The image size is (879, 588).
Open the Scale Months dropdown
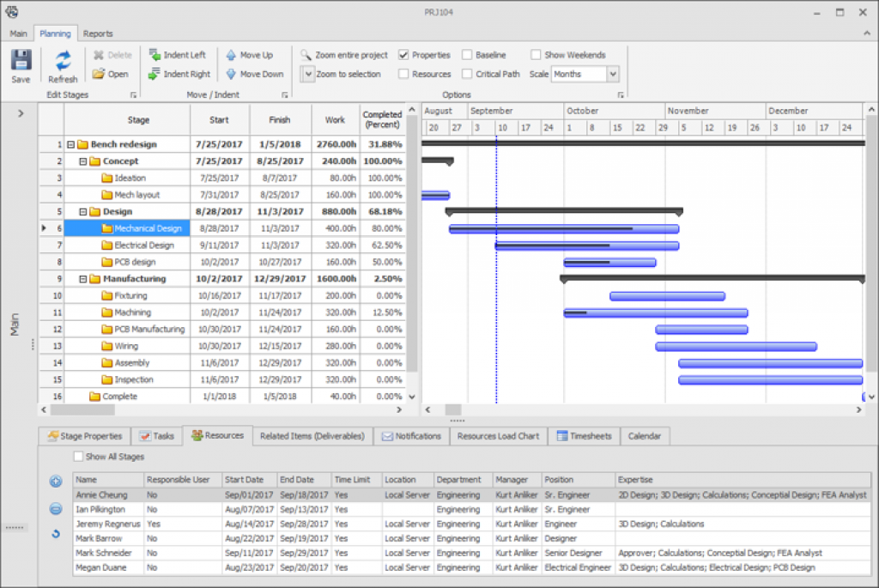point(612,74)
